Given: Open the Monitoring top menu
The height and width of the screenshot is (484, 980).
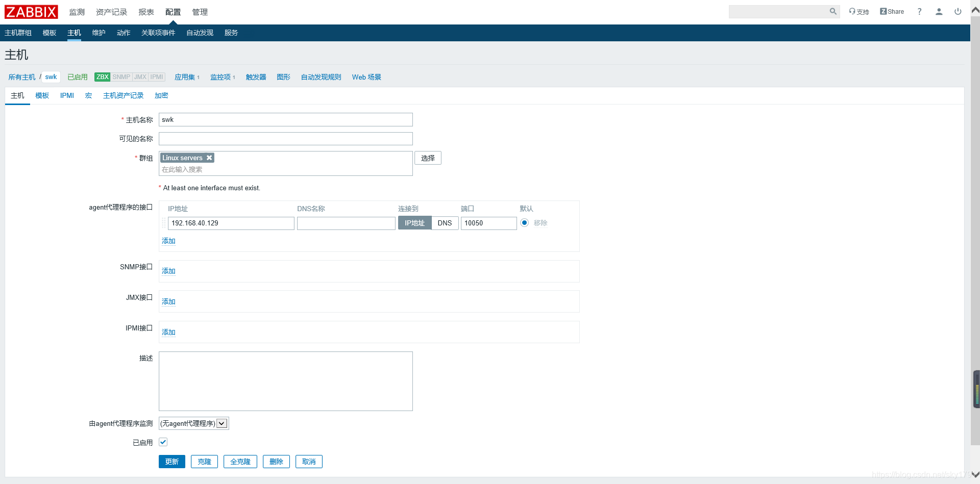Looking at the screenshot, I should pos(77,12).
